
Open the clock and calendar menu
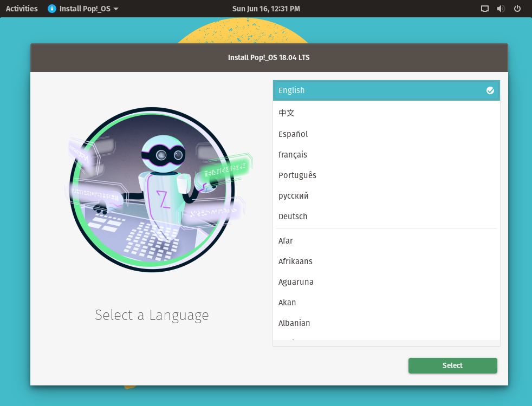click(x=266, y=9)
